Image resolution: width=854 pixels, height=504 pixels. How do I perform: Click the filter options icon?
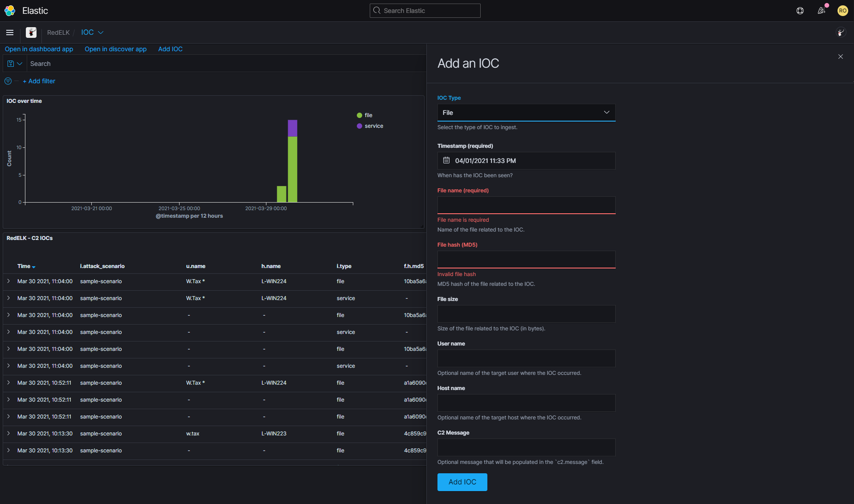click(x=8, y=81)
